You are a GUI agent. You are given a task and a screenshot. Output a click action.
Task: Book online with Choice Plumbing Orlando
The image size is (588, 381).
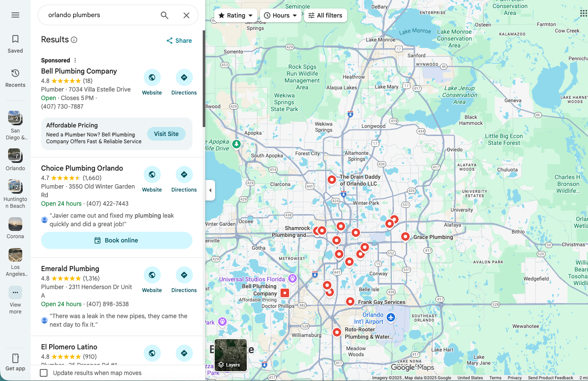click(x=116, y=240)
